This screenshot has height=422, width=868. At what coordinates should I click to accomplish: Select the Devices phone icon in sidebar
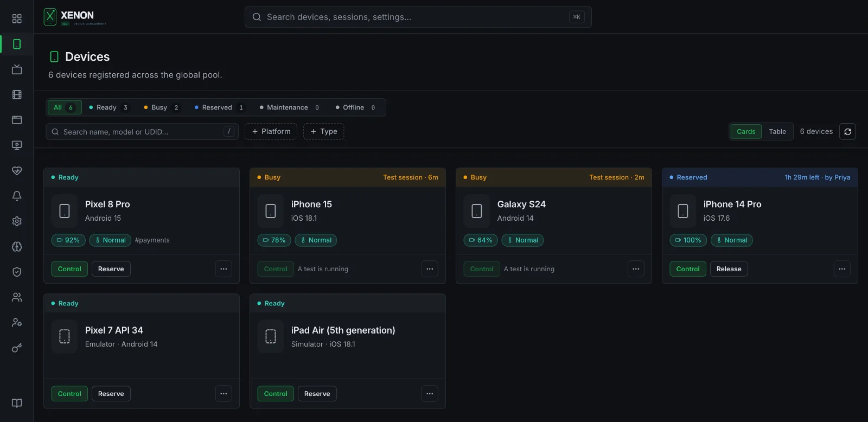pyautogui.click(x=17, y=44)
